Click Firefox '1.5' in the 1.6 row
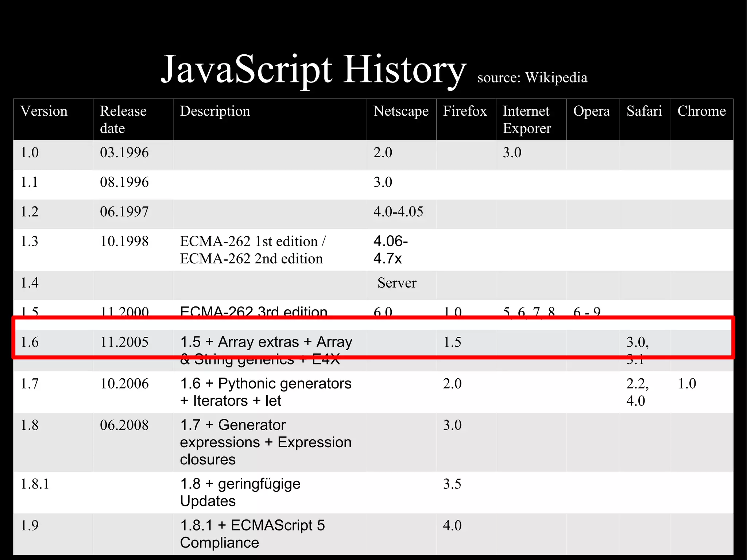This screenshot has width=747, height=560. pyautogui.click(x=452, y=342)
